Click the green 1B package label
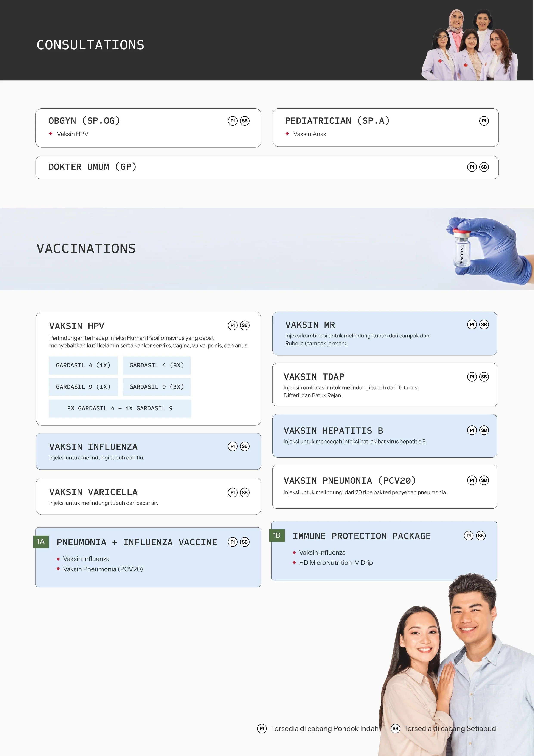534x756 pixels. (277, 535)
